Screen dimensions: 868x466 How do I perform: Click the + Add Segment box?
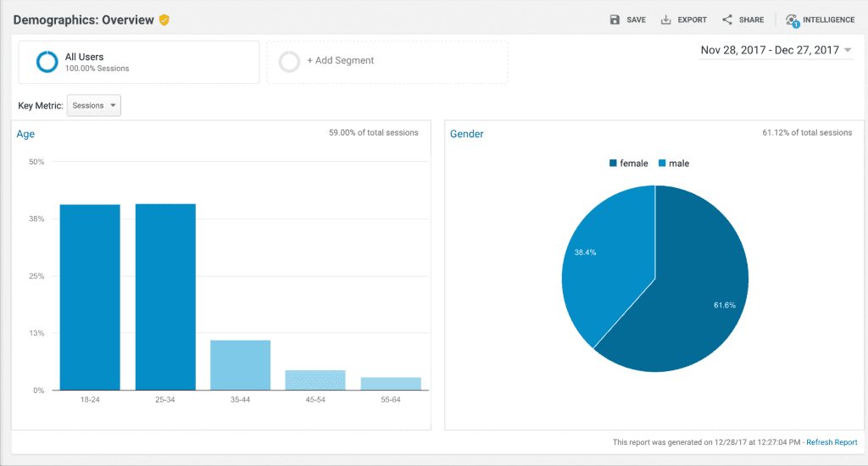coord(387,61)
